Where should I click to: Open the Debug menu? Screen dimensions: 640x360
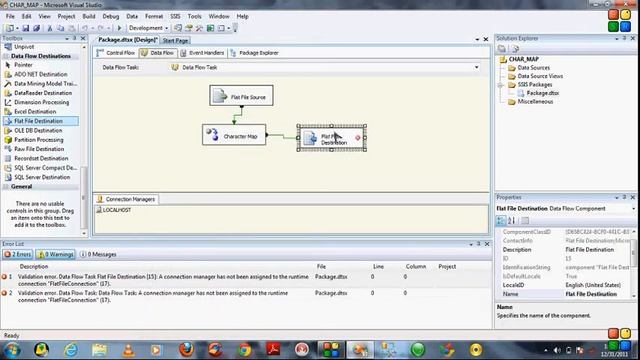[x=111, y=16]
